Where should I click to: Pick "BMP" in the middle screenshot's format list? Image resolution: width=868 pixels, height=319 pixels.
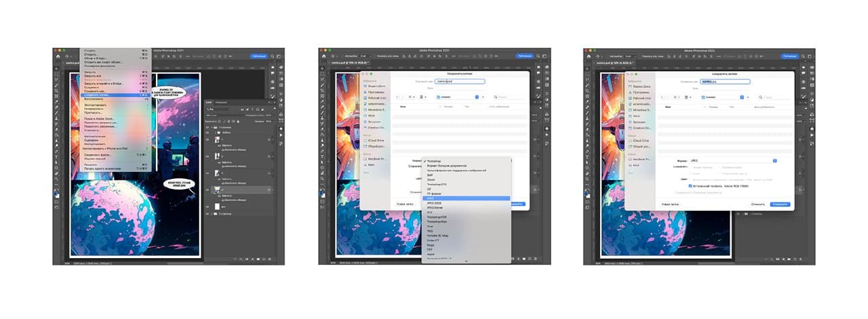coord(467,175)
